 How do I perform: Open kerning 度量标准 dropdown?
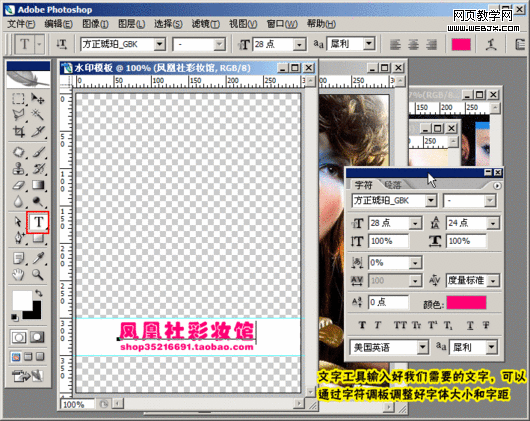click(x=493, y=280)
